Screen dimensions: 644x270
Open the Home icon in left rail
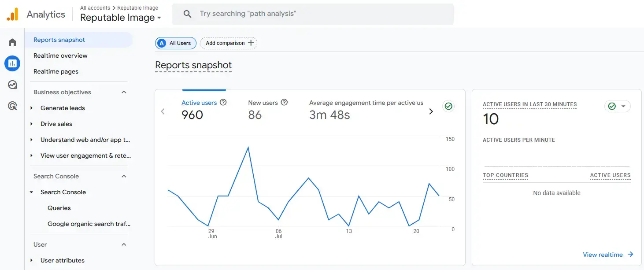(12, 42)
